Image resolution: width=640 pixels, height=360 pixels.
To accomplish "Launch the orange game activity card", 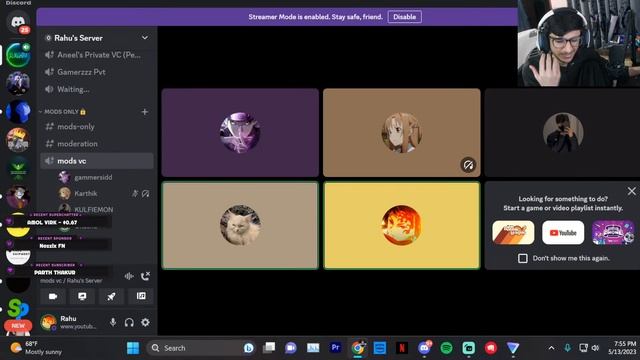I will tap(513, 233).
